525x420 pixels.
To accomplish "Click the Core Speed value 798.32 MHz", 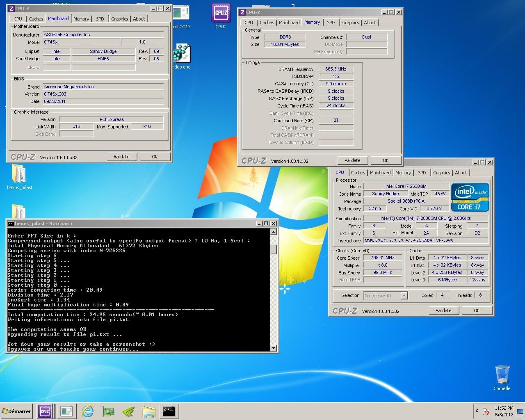I will [x=383, y=258].
